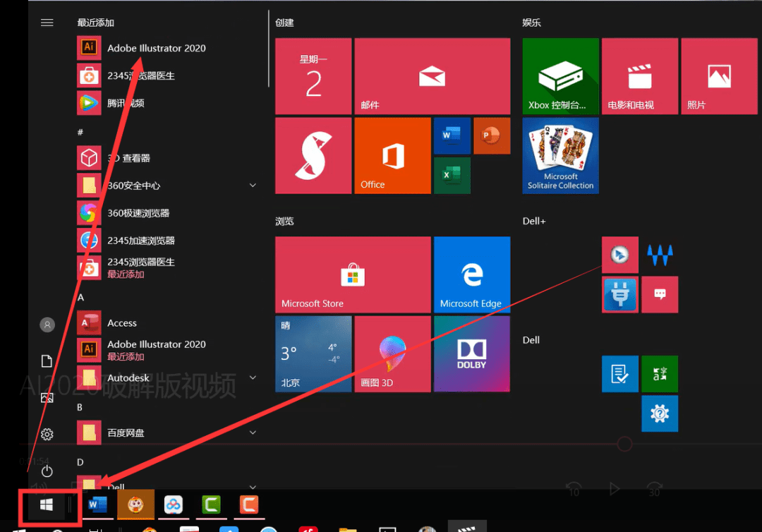Open the help gear tile under Dell

(x=660, y=413)
